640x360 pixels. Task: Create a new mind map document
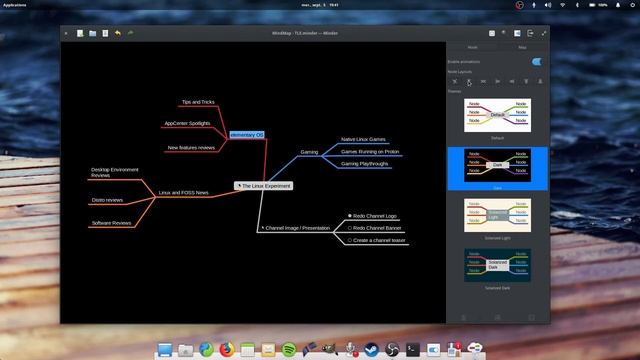80,33
